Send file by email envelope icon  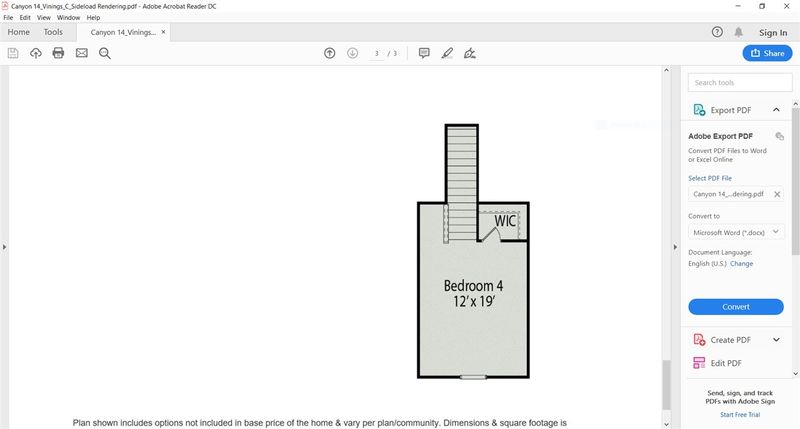[x=82, y=53]
